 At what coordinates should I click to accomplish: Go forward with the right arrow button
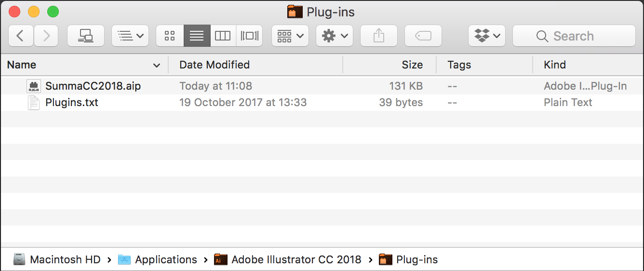pyautogui.click(x=46, y=36)
